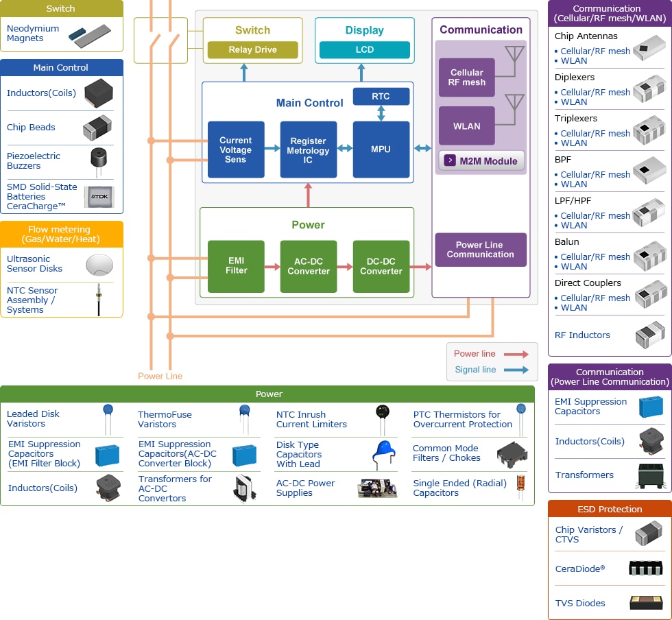Open the TVS Diodes link
The height and width of the screenshot is (620, 672).
coord(580,603)
